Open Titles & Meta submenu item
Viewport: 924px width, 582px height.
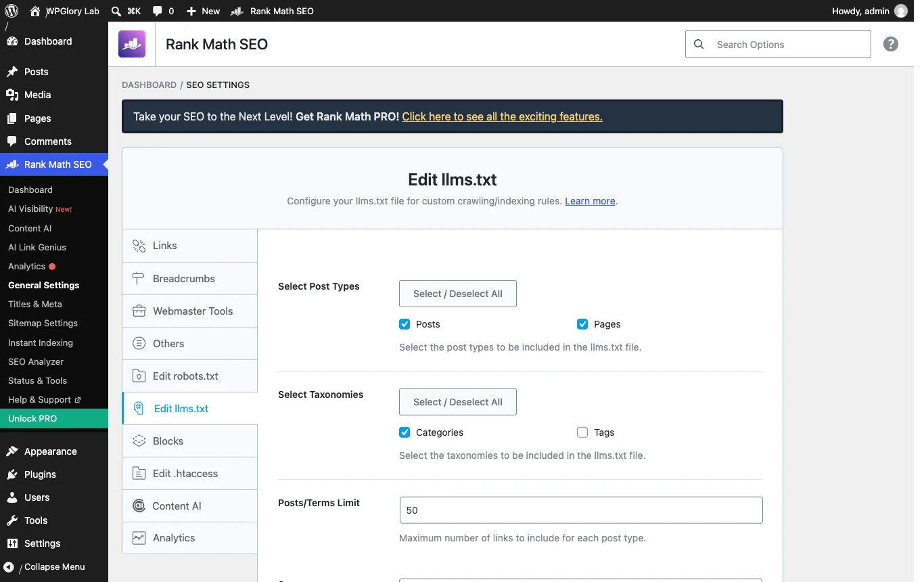tap(35, 304)
